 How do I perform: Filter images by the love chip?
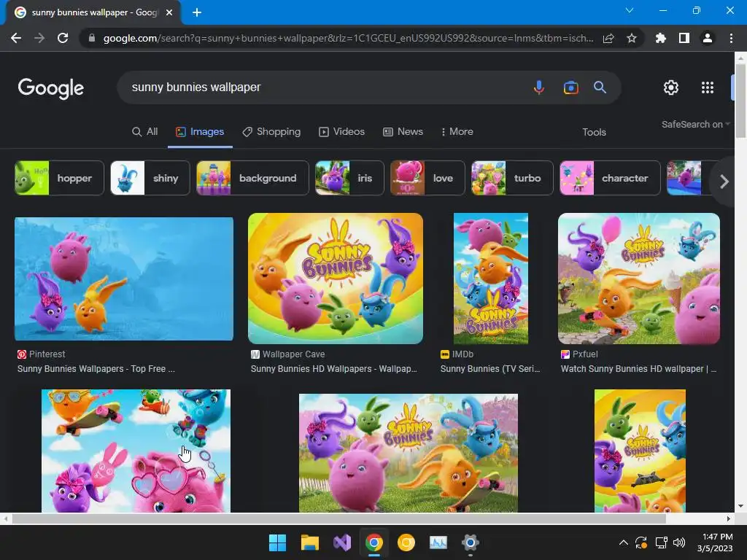[427, 178]
